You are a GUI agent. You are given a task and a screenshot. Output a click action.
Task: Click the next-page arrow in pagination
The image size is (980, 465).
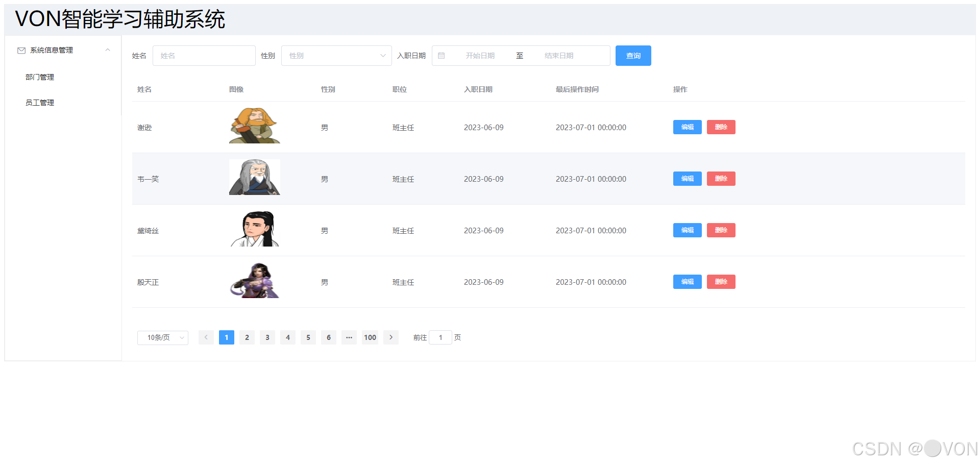point(390,337)
